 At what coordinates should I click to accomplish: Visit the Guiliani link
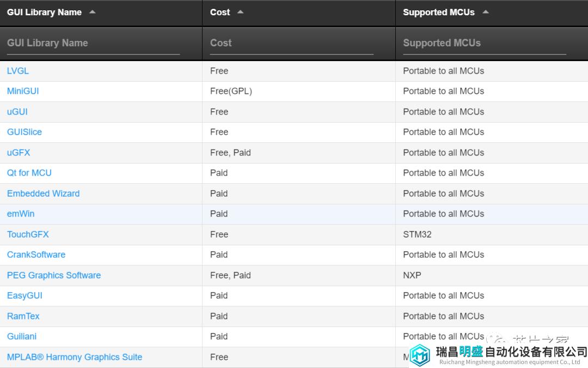(x=22, y=337)
